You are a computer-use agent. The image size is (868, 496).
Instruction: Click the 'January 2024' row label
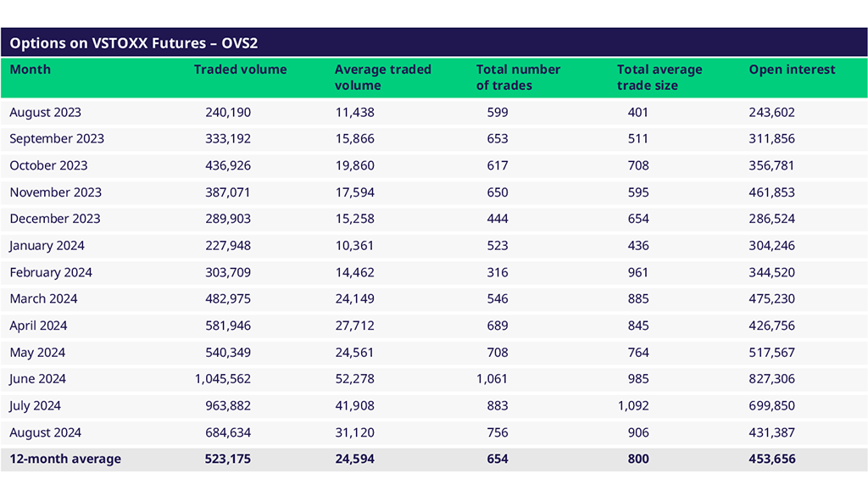[x=47, y=246]
